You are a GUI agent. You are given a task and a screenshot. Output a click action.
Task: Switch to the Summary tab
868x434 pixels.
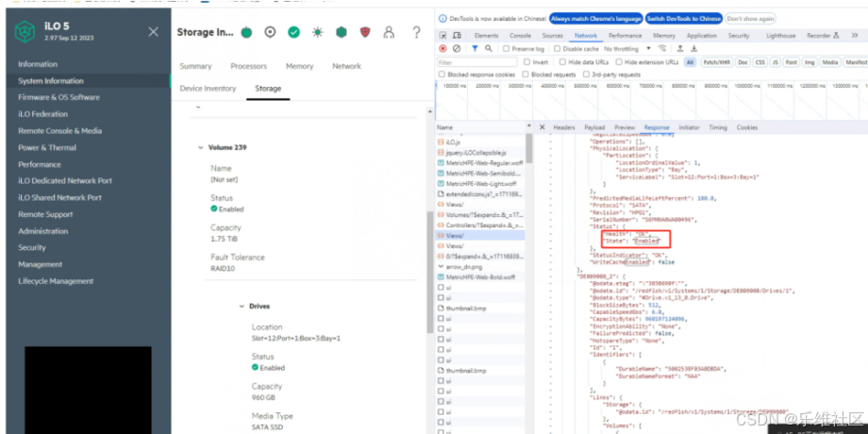point(195,66)
